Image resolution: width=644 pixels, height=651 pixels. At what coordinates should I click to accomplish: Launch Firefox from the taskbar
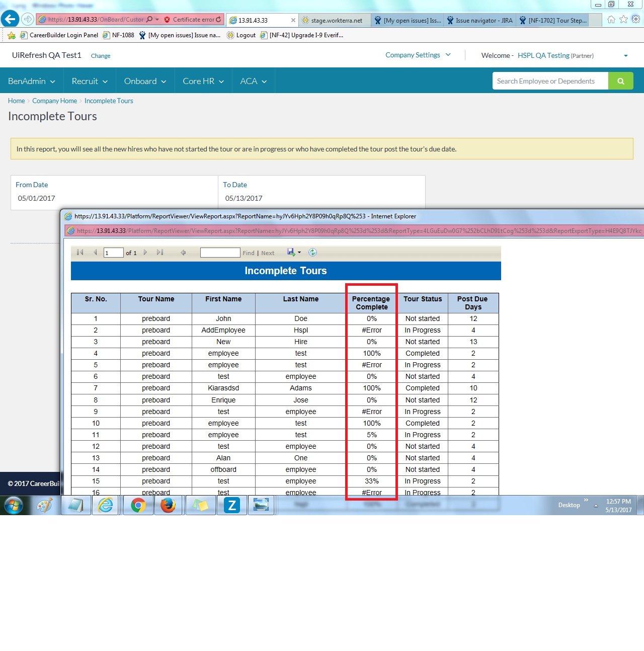tap(168, 505)
